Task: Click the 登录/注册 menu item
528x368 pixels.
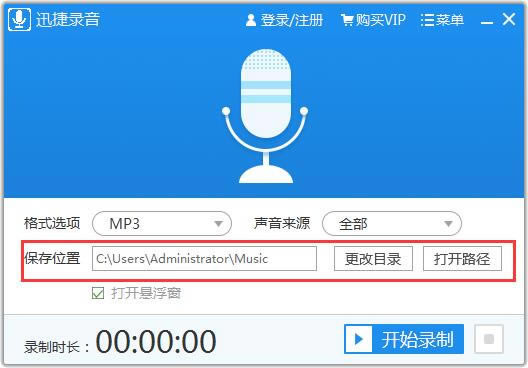Action: click(292, 20)
